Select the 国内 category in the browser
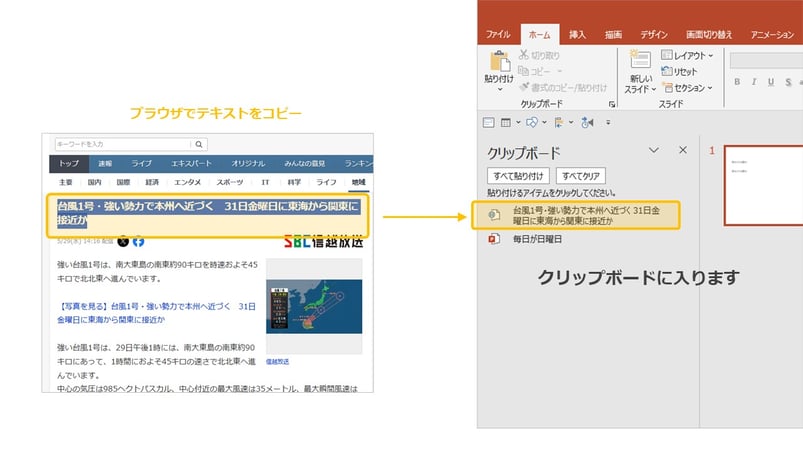803x451 pixels. click(x=94, y=182)
